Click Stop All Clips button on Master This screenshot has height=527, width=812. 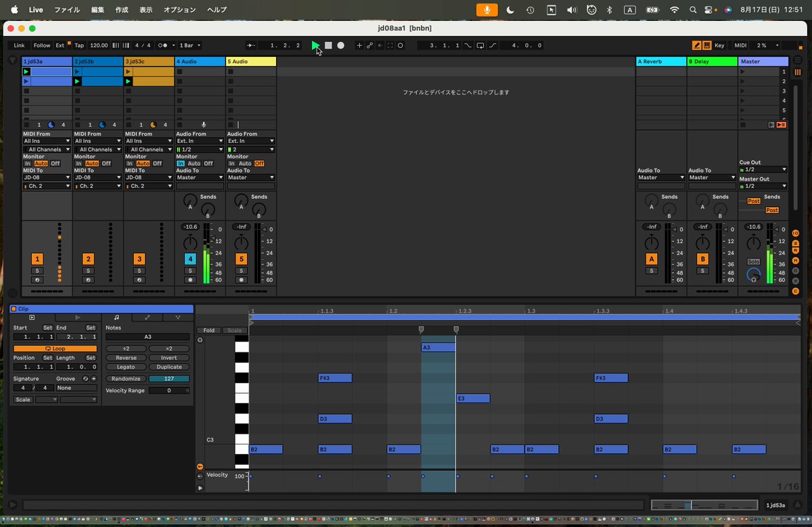pyautogui.click(x=743, y=124)
